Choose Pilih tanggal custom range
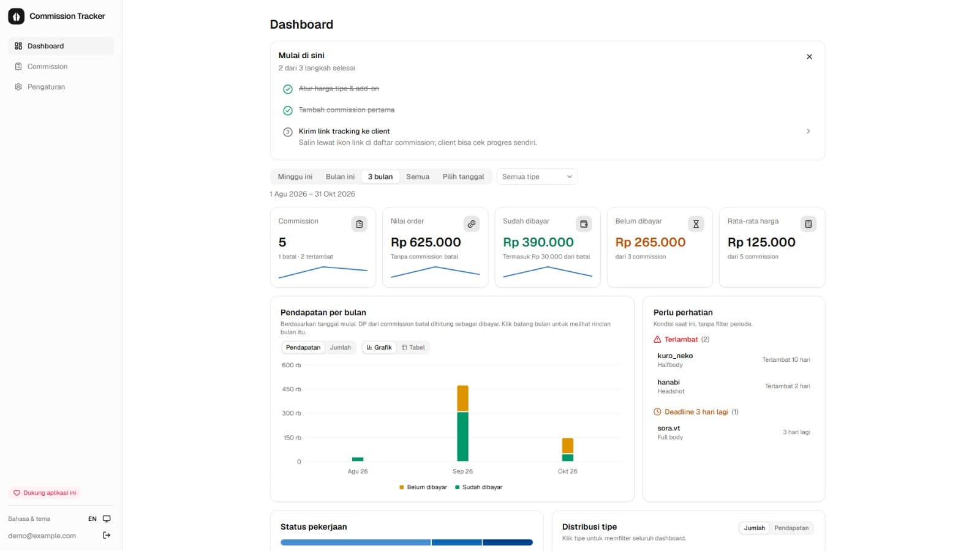 click(x=463, y=176)
